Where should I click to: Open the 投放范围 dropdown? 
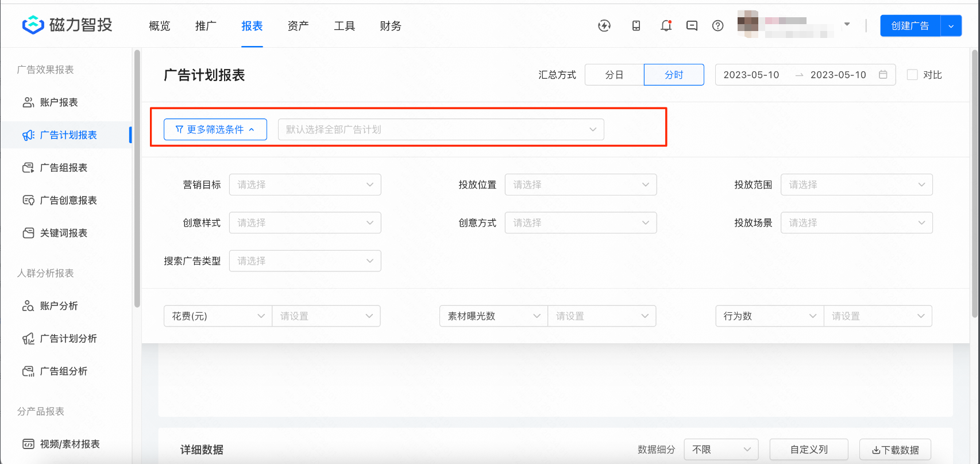click(x=856, y=185)
